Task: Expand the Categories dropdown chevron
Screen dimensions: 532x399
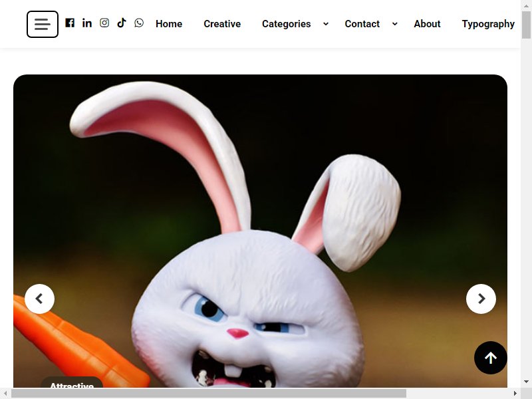Action: [x=326, y=24]
